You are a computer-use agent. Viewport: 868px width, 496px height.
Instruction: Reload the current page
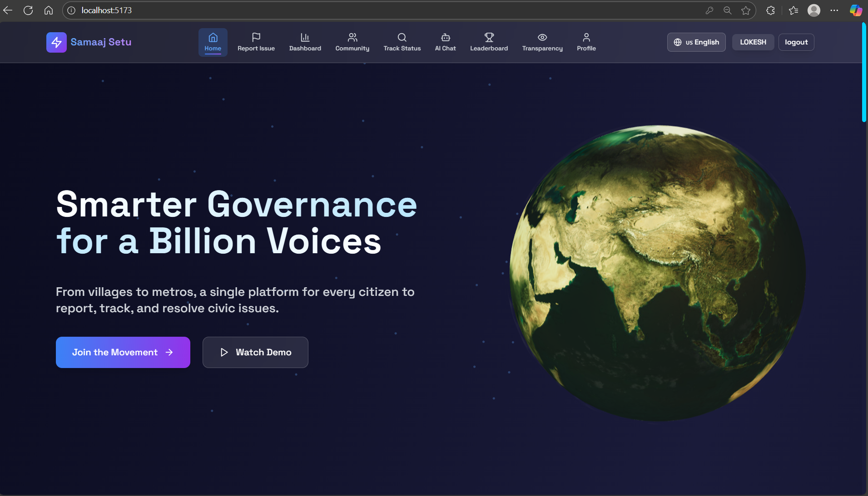coord(28,10)
